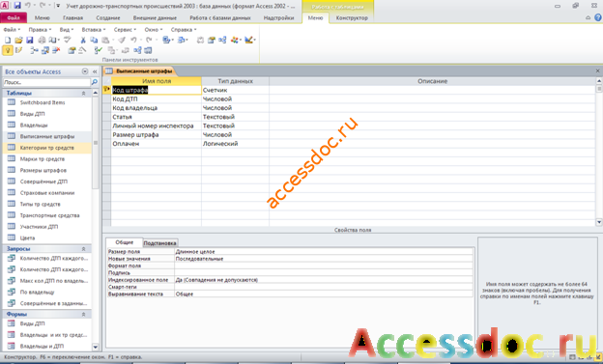Screen dimensions: 603x364
Task: Collapse the Запросы group
Action: pyautogui.click(x=83, y=249)
